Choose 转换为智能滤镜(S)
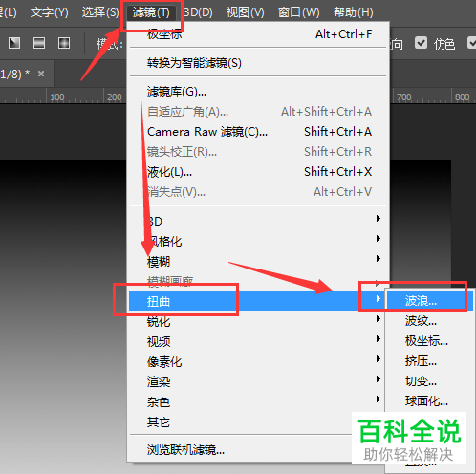This screenshot has height=474, width=476. click(x=258, y=63)
